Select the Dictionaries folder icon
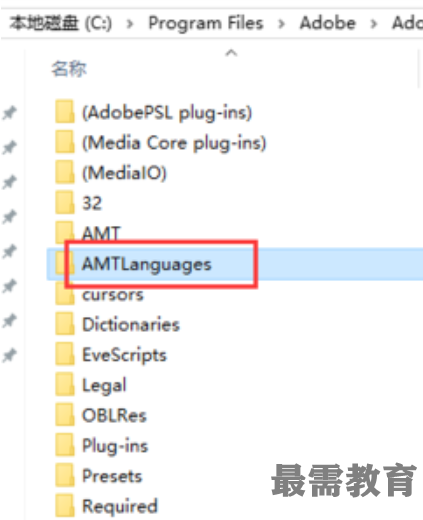The height and width of the screenshot is (520, 423). point(65,324)
